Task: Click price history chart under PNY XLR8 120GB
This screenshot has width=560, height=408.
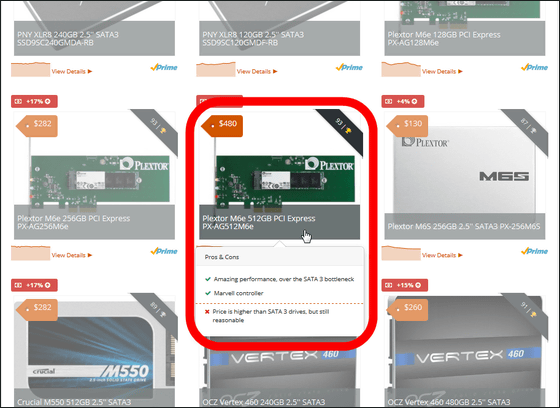Action: coord(216,69)
